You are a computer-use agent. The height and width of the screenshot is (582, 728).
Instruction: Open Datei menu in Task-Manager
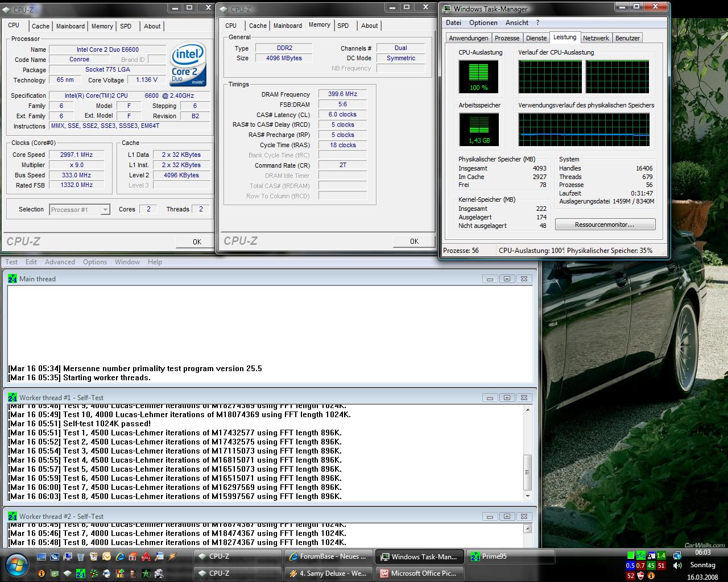click(454, 23)
